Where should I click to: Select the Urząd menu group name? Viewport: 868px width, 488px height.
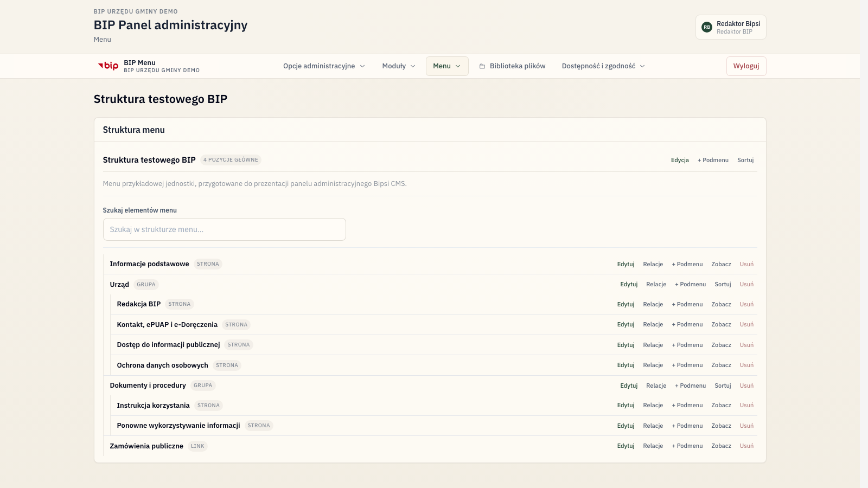click(x=119, y=284)
